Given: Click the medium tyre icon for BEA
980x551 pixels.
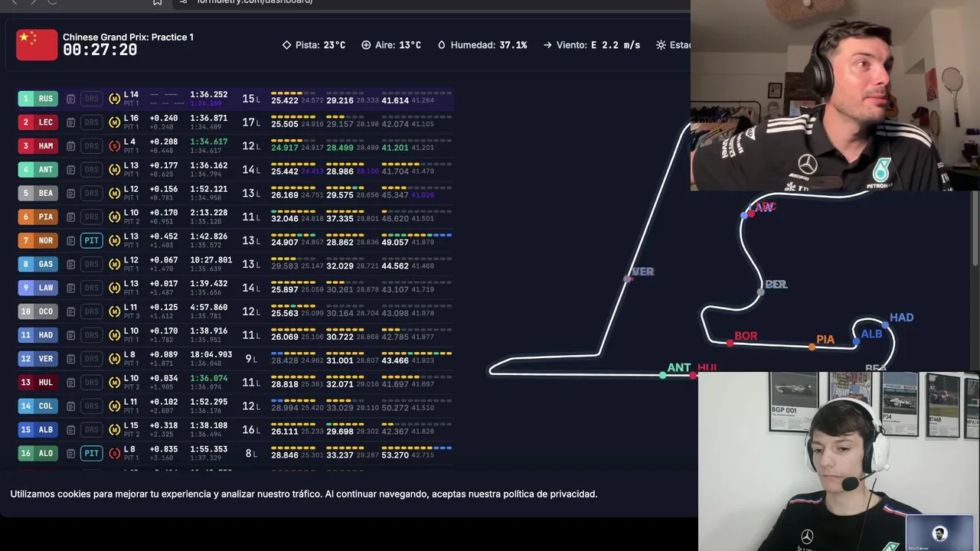Looking at the screenshot, I should click(x=114, y=193).
